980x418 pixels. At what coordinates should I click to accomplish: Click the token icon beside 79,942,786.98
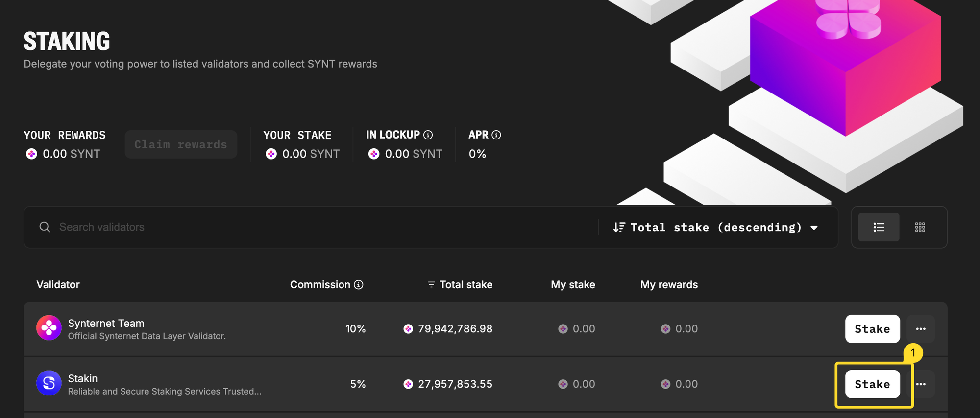pyautogui.click(x=408, y=329)
